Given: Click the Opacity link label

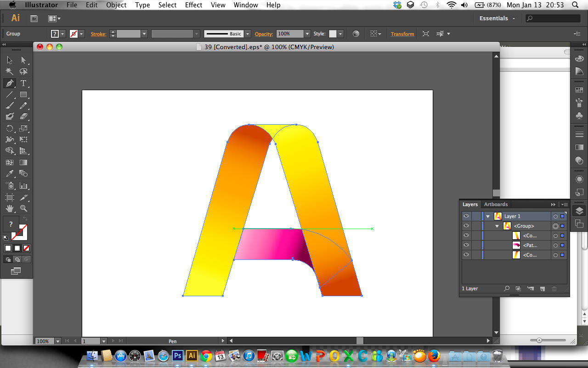Looking at the screenshot, I should pyautogui.click(x=264, y=34).
